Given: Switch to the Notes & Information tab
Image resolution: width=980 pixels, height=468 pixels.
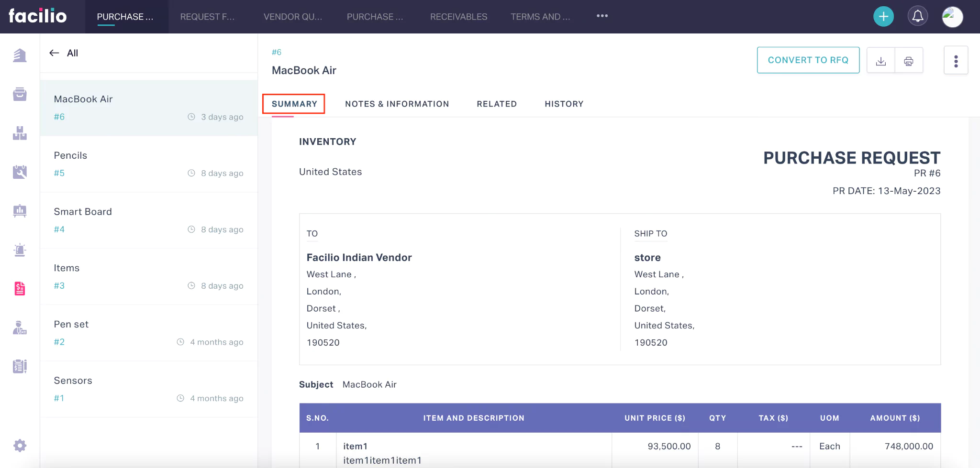Looking at the screenshot, I should tap(397, 104).
